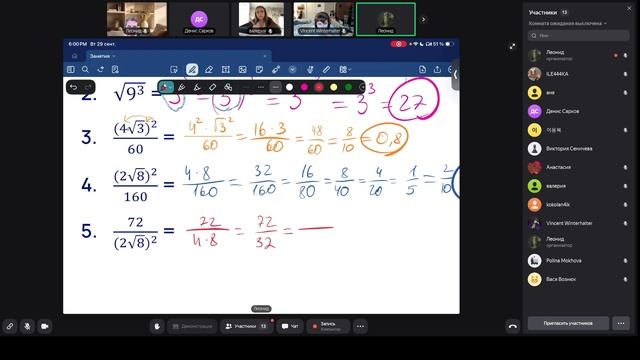
Task: Click Пригласить участников button
Action: click(568, 323)
